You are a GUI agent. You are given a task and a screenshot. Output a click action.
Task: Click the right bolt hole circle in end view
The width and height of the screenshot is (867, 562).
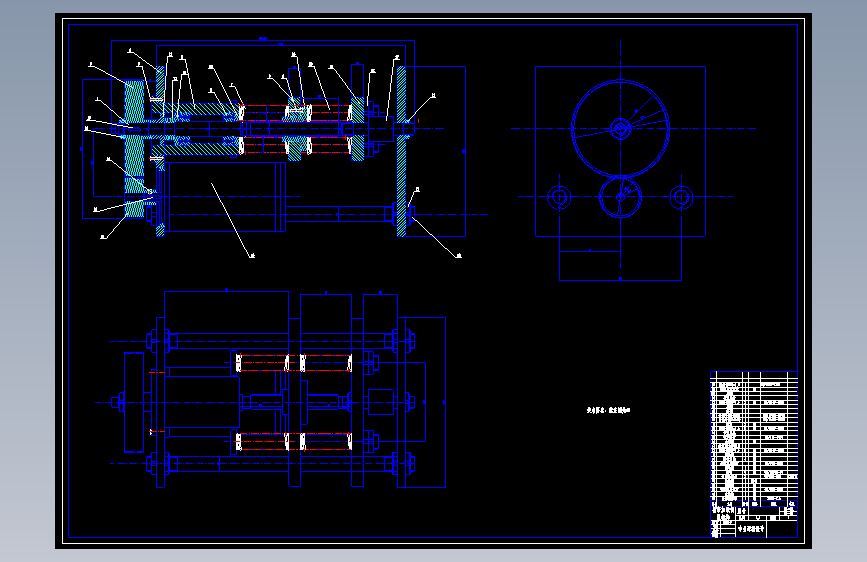click(x=681, y=197)
